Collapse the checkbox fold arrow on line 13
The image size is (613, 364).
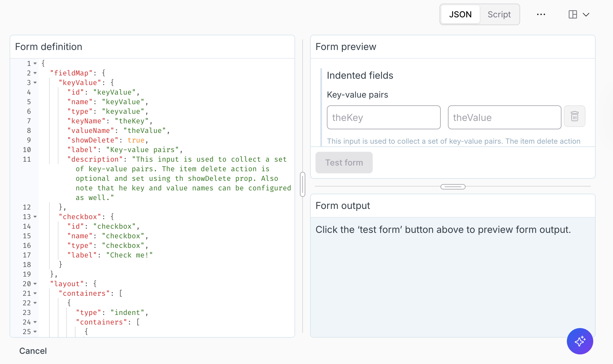point(35,217)
